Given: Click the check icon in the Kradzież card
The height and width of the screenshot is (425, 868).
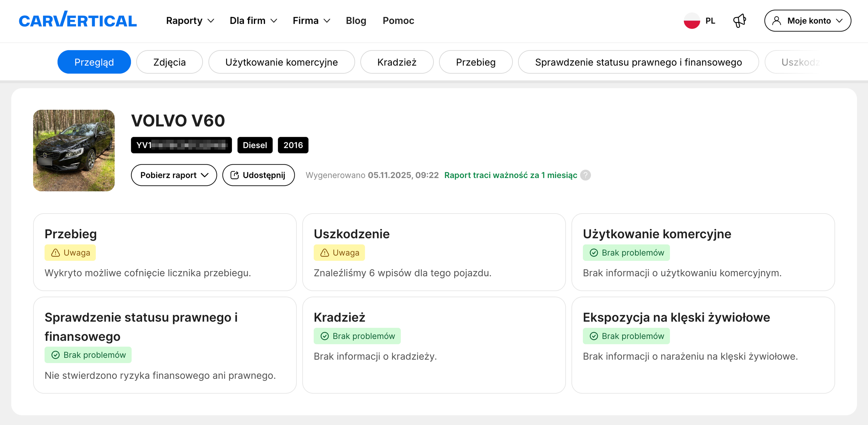Looking at the screenshot, I should click(x=325, y=336).
